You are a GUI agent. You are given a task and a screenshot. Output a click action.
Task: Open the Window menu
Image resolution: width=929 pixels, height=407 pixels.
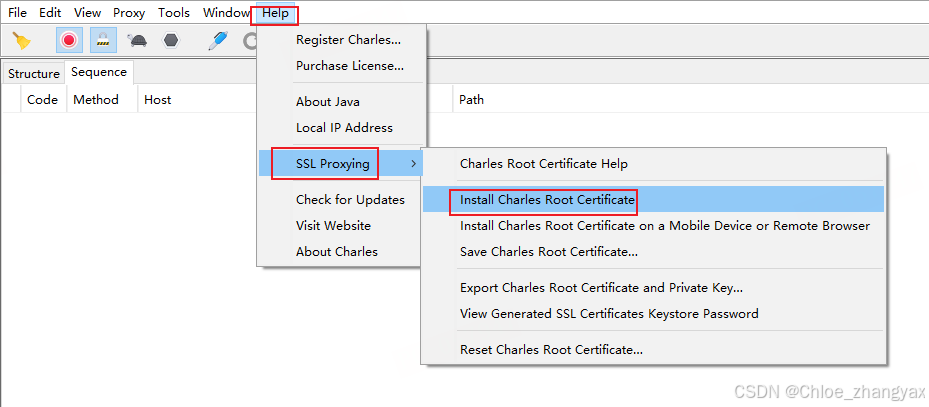(x=226, y=12)
